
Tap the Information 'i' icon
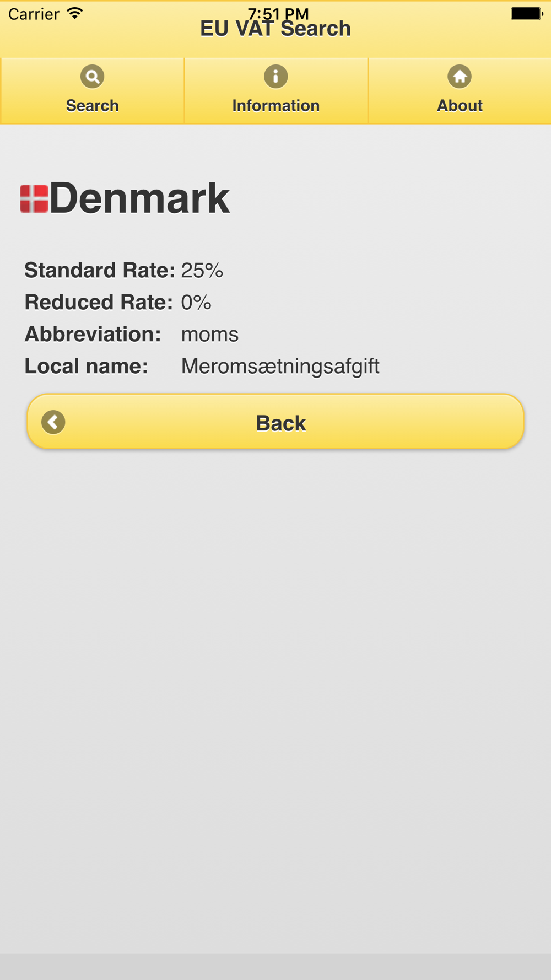coord(275,77)
